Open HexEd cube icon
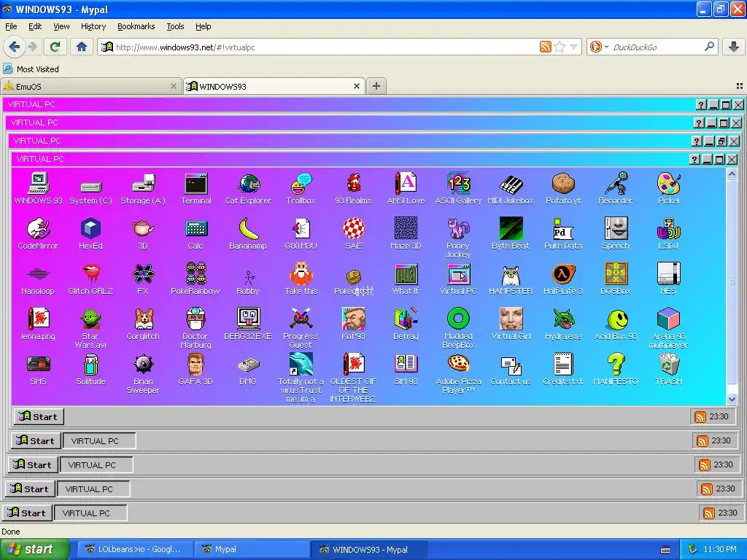 point(90,234)
